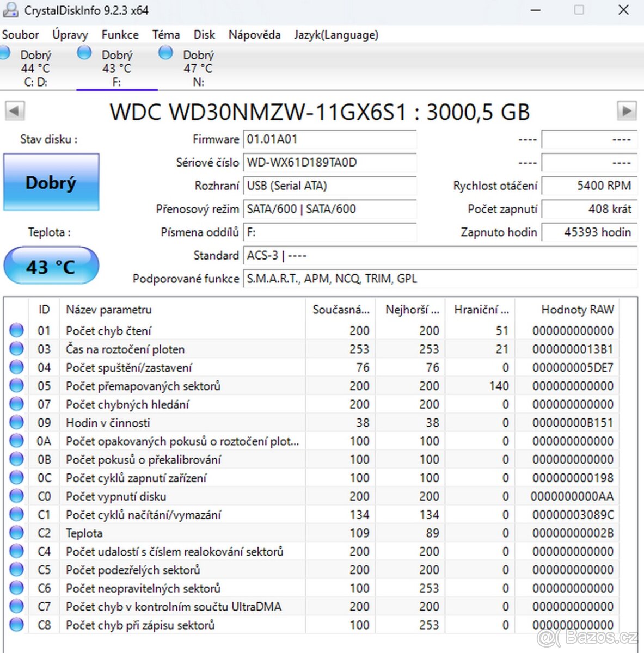Viewport: 644px width, 653px height.
Task: Click the Hraniční column header
Action: tap(480, 310)
